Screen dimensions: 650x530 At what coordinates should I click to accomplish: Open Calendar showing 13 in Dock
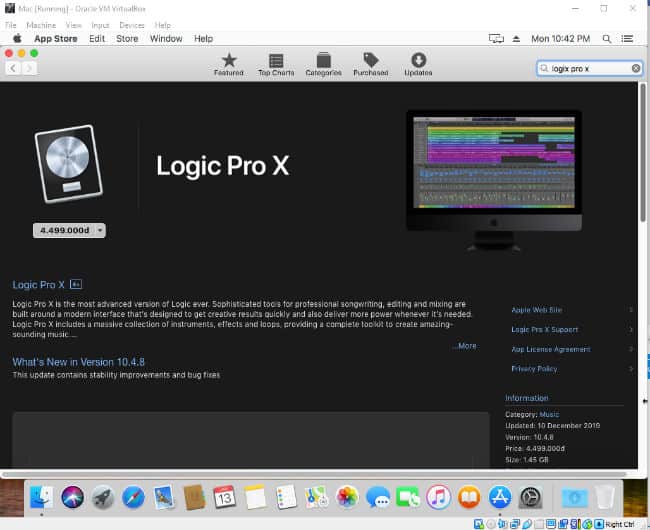coord(225,497)
